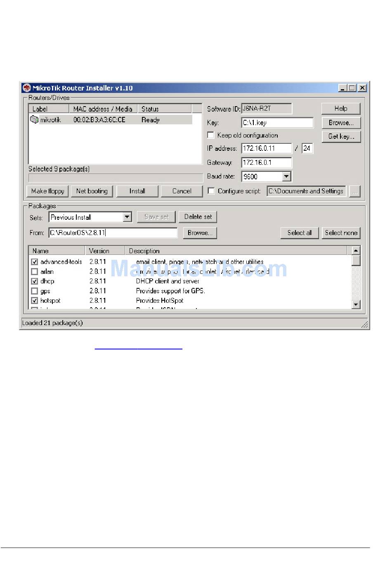Click 'Provides HotSpot' description text
This screenshot has height=582, width=392.
tap(160, 301)
